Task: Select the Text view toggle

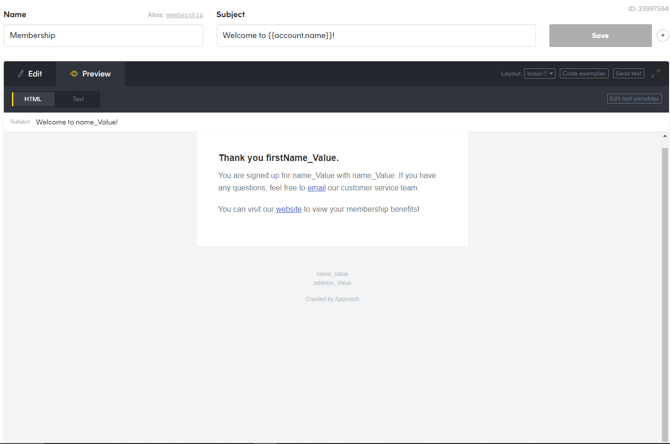Action: pos(78,99)
